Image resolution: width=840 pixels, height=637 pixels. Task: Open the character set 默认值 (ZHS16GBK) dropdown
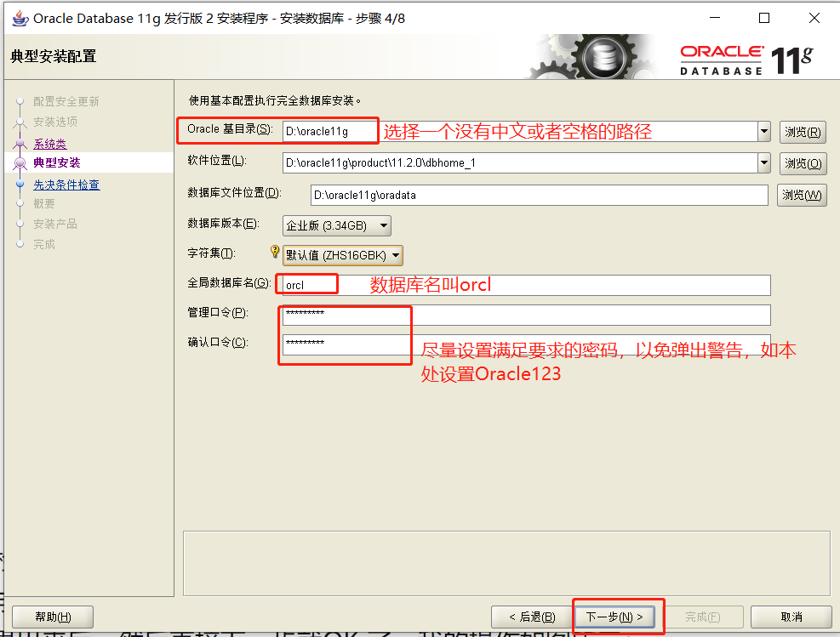343,255
